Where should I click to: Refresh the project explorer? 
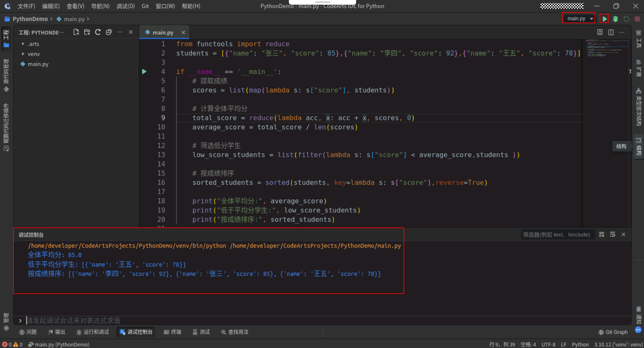coord(98,32)
